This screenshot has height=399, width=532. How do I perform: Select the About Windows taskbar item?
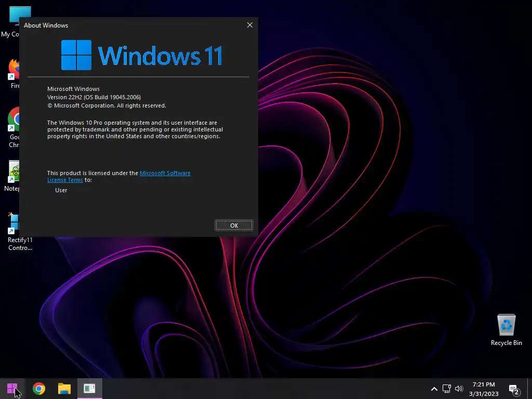tap(89, 389)
